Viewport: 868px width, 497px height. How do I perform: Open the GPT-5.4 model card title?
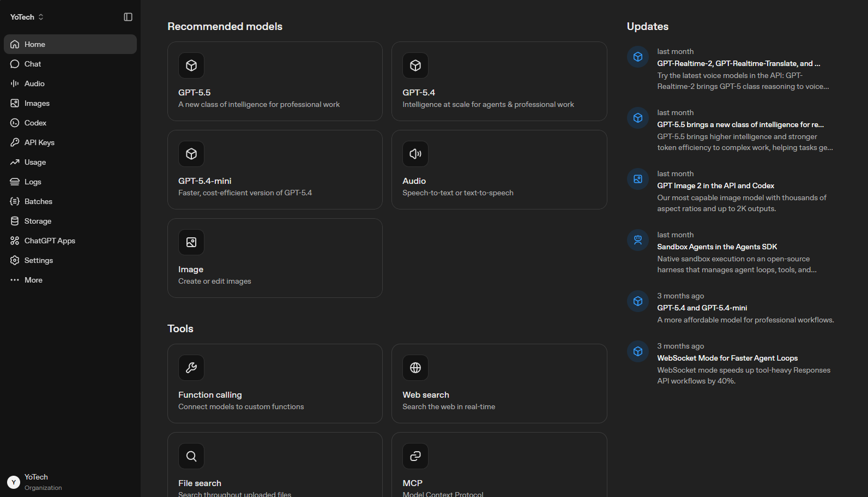(x=419, y=93)
